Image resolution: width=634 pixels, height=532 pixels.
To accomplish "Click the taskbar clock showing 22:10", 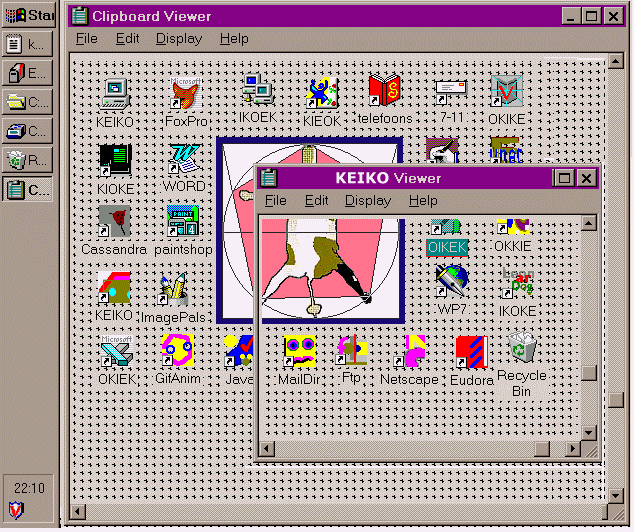I will 28,488.
